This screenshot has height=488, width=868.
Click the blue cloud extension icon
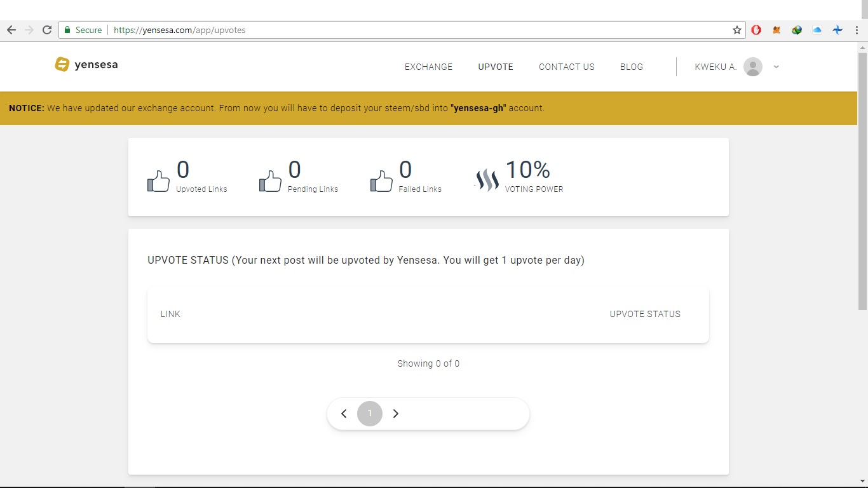(x=817, y=30)
